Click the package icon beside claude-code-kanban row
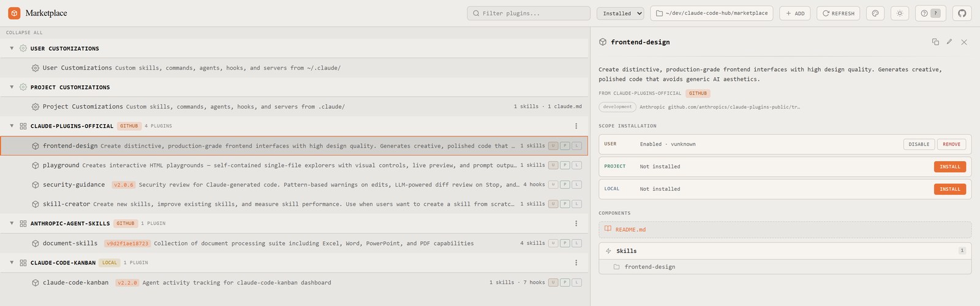 point(36,283)
